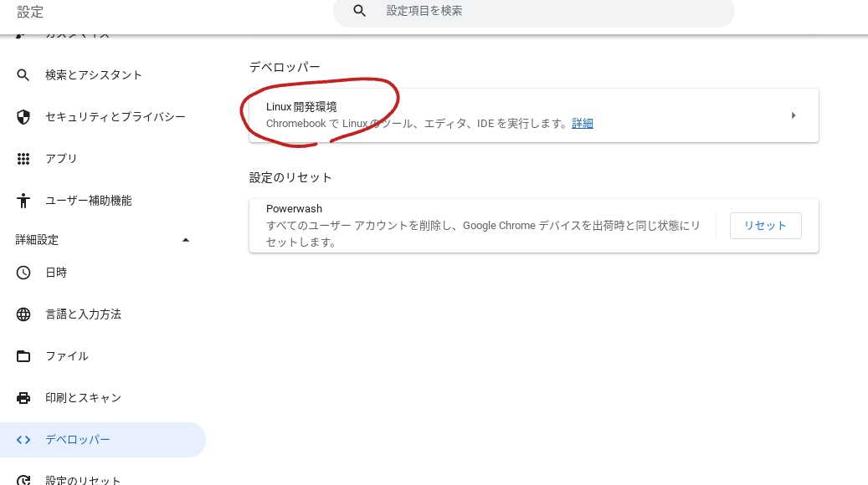868x485 pixels.
Task: Expand the Linux 開発環境 row arrow
Action: pyautogui.click(x=794, y=115)
